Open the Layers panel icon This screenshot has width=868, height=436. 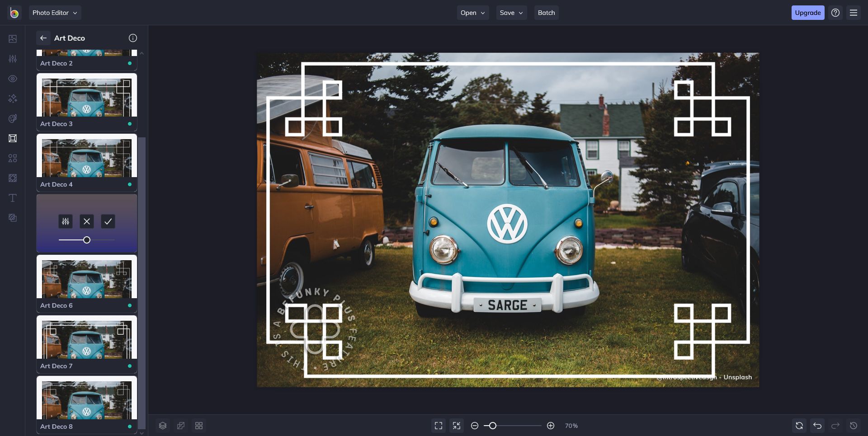(163, 426)
